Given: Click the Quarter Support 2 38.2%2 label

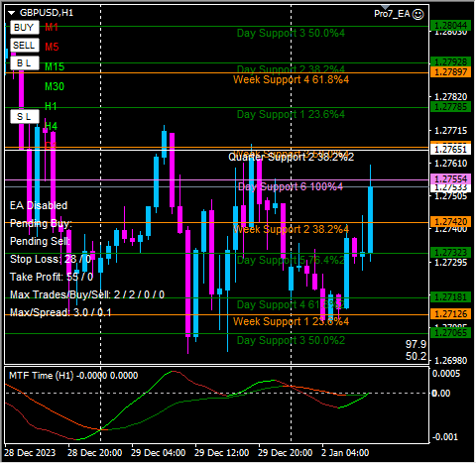Looking at the screenshot, I should [291, 157].
